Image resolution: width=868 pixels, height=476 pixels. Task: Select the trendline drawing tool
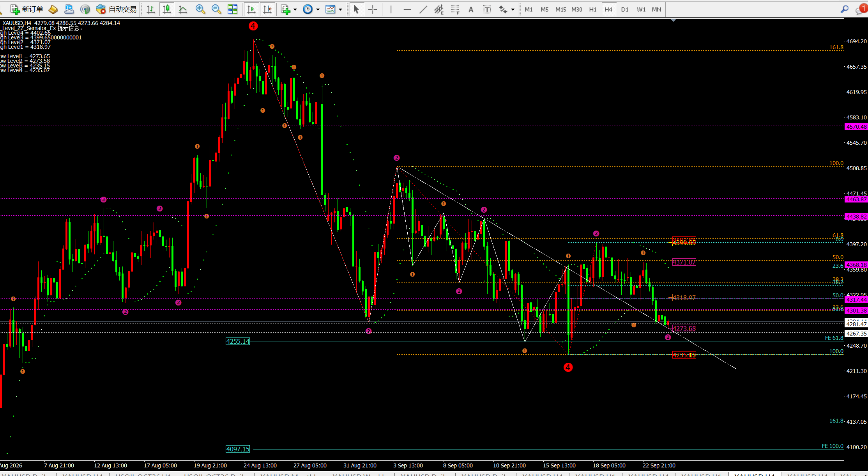tap(423, 9)
